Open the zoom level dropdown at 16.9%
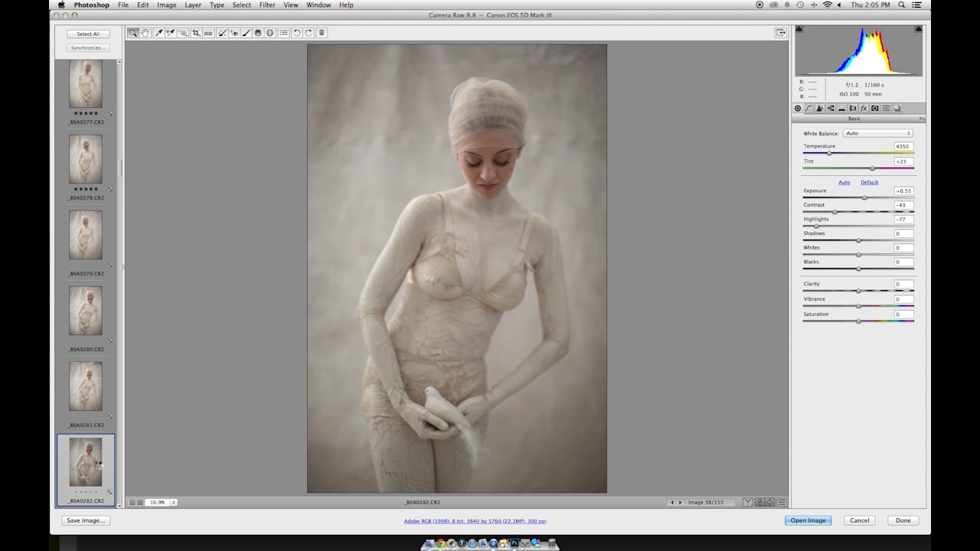The height and width of the screenshot is (551, 980). pyautogui.click(x=174, y=502)
